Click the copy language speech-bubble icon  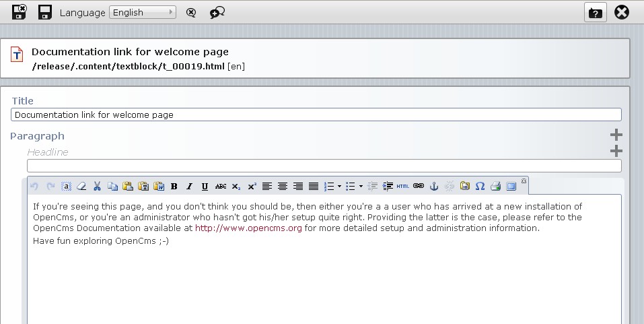[x=217, y=12]
